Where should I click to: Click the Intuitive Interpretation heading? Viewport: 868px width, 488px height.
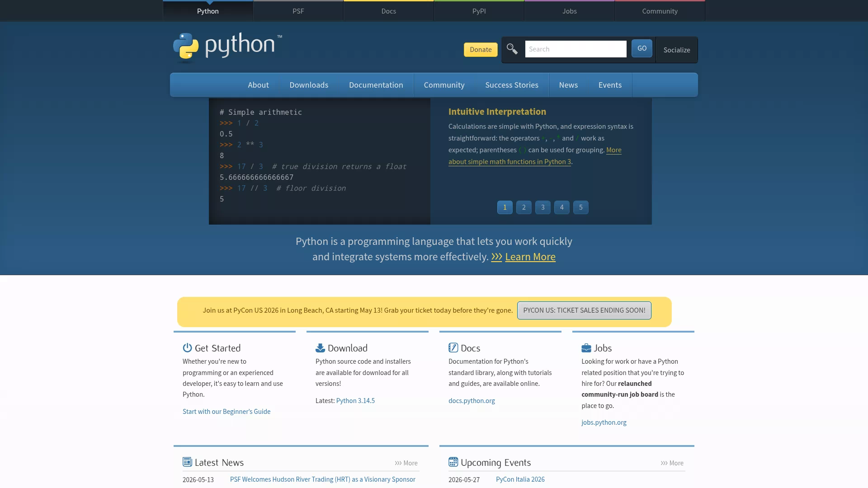tap(497, 112)
